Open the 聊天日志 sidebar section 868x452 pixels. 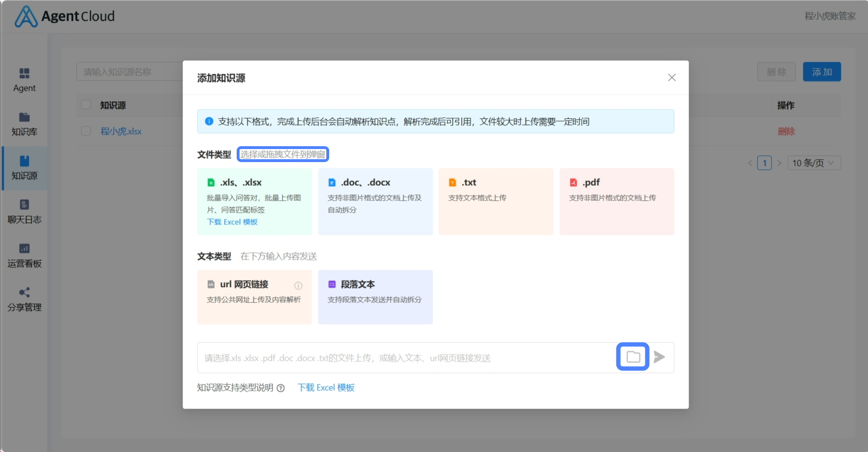[24, 212]
